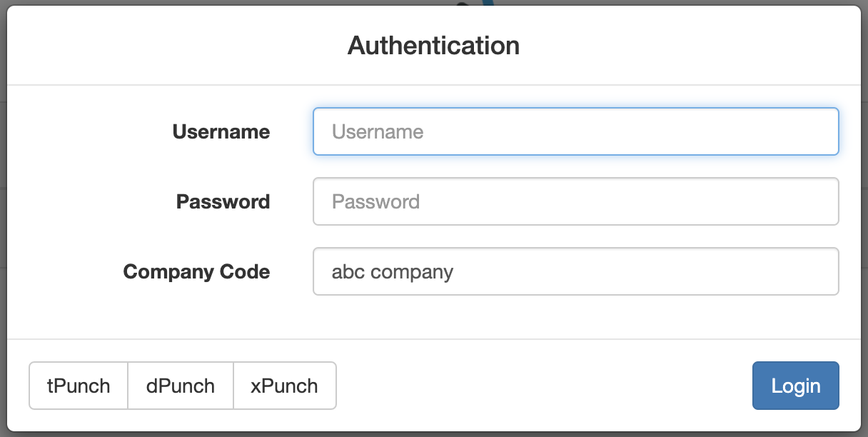
Task: Click the Authentication dialog title
Action: coord(433,46)
